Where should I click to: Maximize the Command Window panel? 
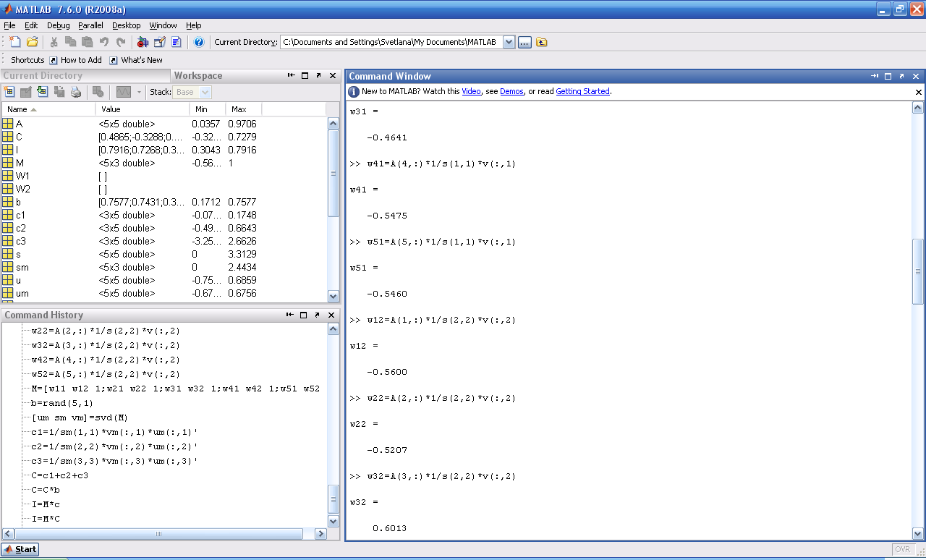pos(888,76)
